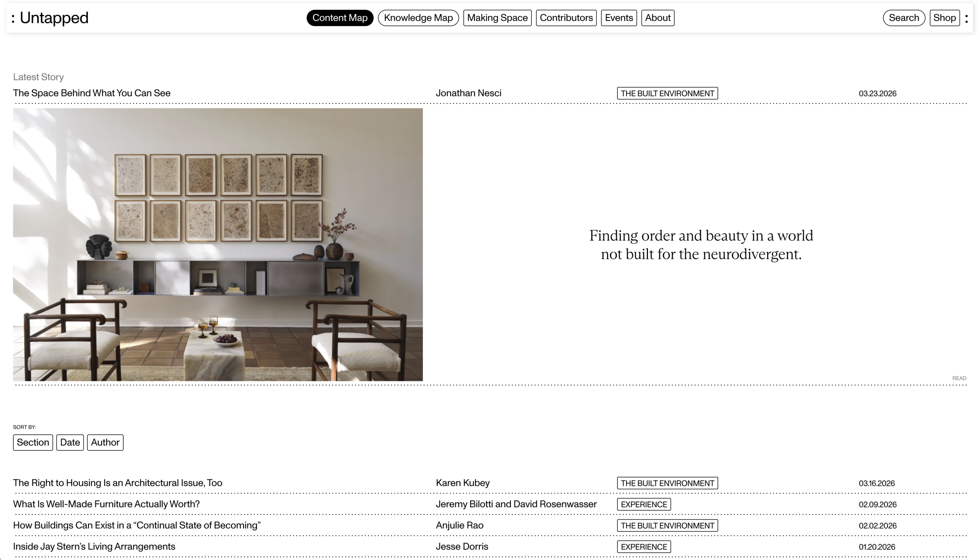Image resolution: width=978 pixels, height=560 pixels.
Task: Click the latest story interior photo
Action: tap(217, 244)
